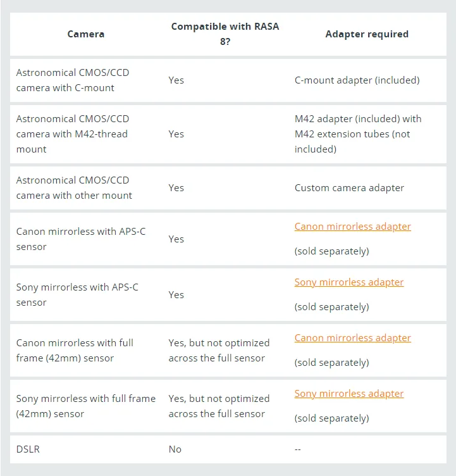
Task: Click "Sony mirrorless with APS-C sensor" cell
Action: click(77, 295)
